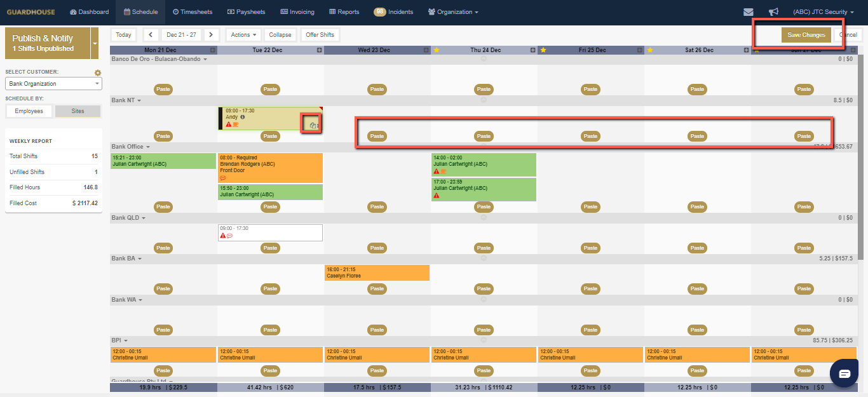
Task: Open the Reports tab
Action: click(x=344, y=12)
